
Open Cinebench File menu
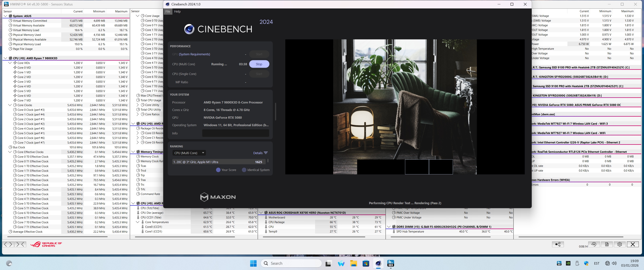pyautogui.click(x=168, y=11)
